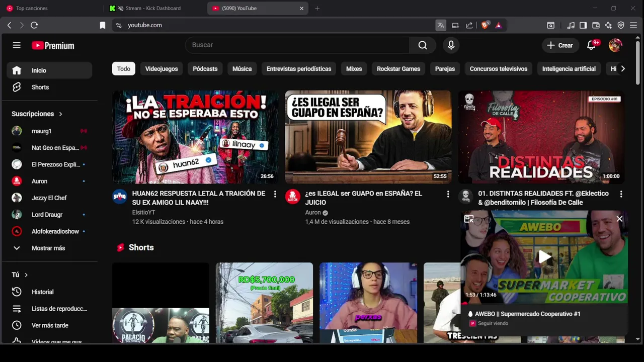Open options for DISTINTAS REALIDADES video
644x362 pixels.
click(621, 194)
